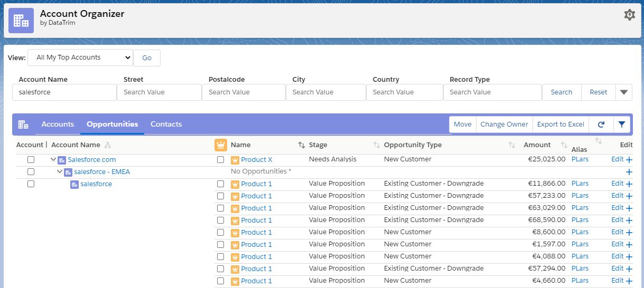This screenshot has height=288, width=644.
Task: Sort by Stage column arrows
Action: pos(377,145)
